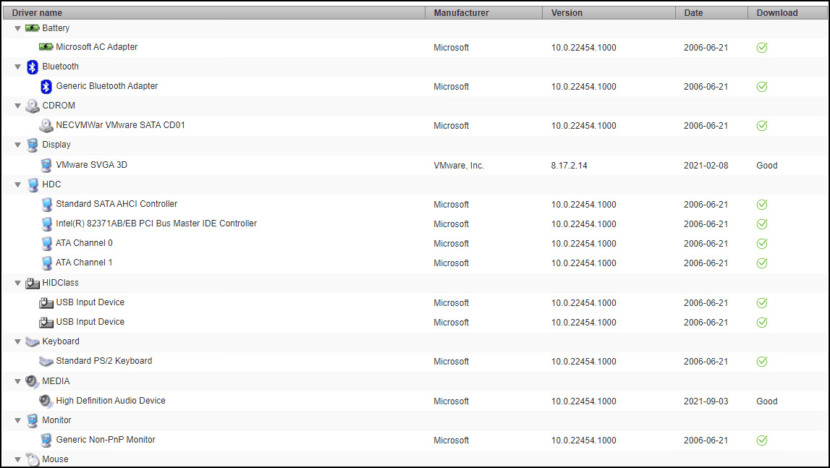Click the CDROM category disc icon
This screenshot has height=468, width=830.
point(32,106)
